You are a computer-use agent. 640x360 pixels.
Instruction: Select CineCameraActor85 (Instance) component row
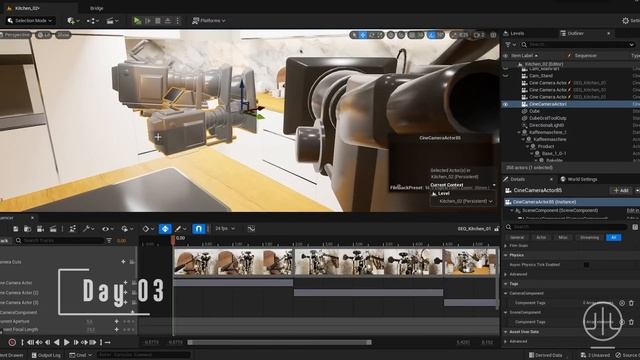(x=572, y=202)
